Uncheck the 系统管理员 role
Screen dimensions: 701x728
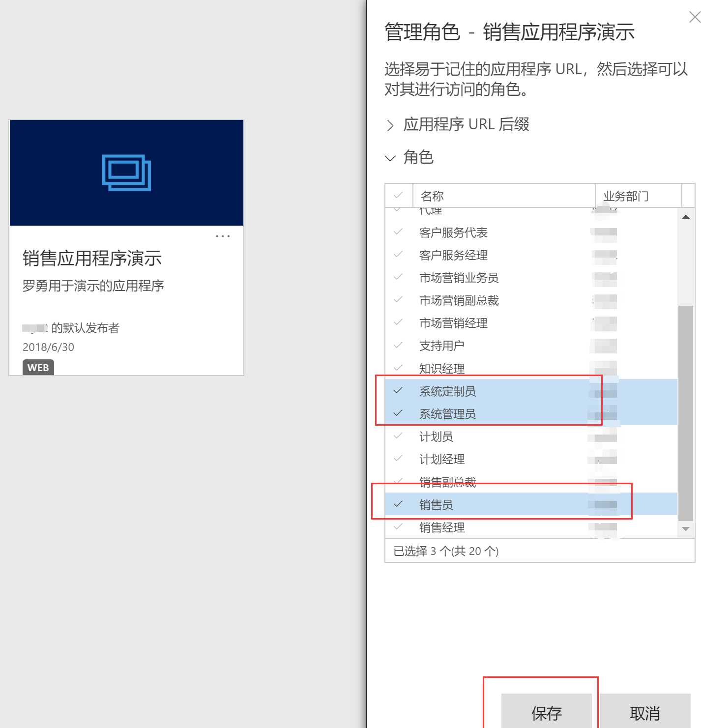[398, 413]
